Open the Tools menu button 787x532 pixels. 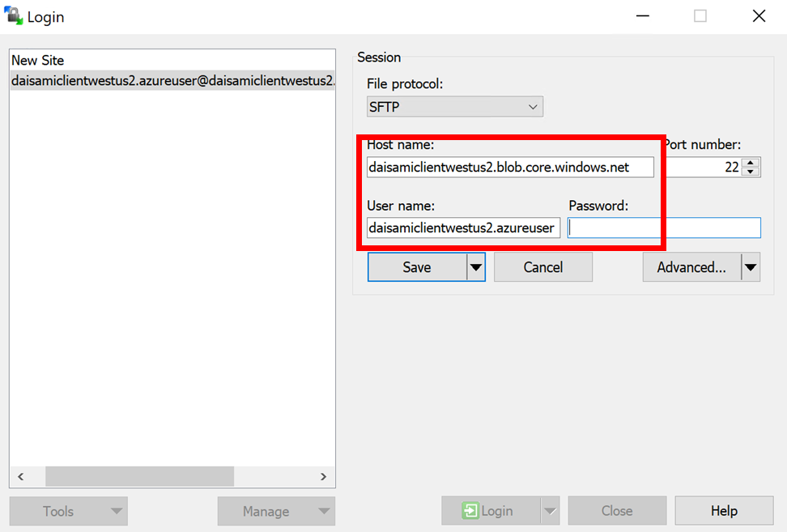[68, 511]
